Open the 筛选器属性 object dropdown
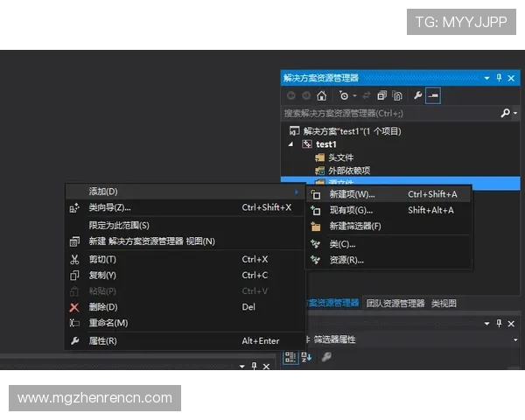525x420 pixels. [515, 340]
